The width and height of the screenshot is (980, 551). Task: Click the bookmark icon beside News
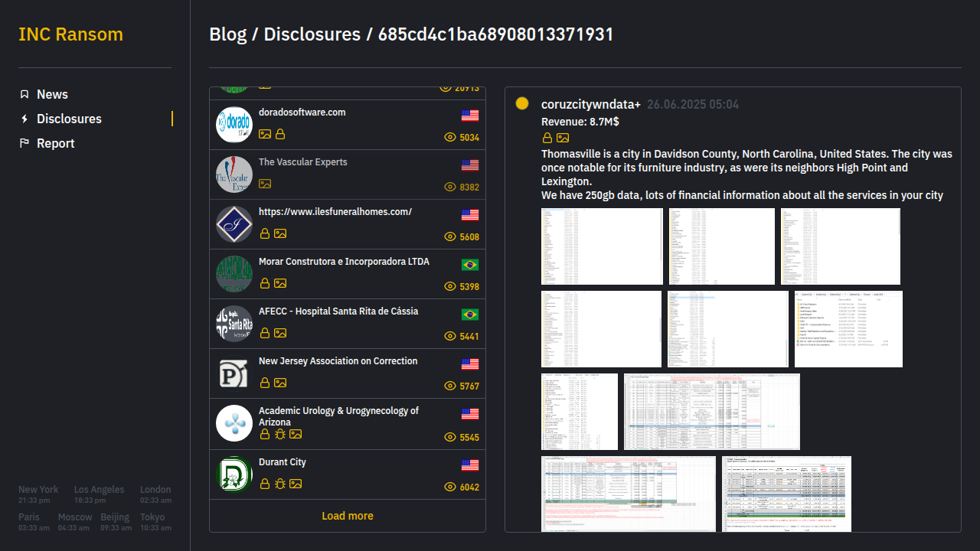(x=24, y=94)
